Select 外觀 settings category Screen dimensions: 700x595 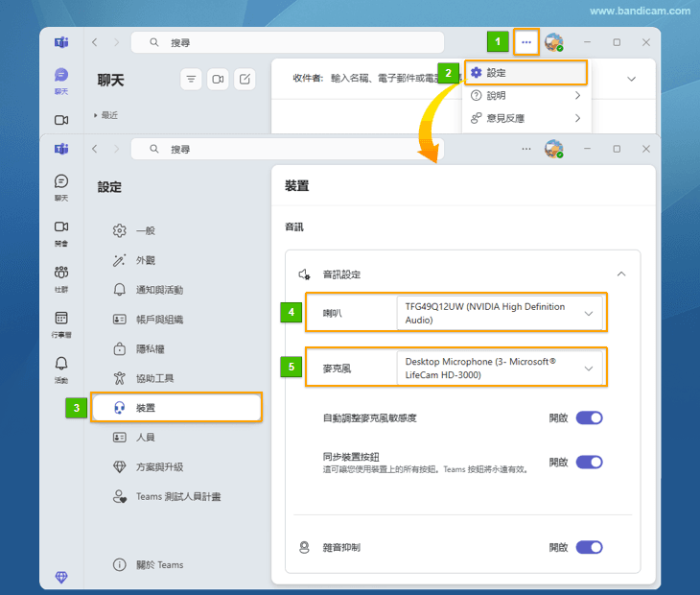[176, 260]
